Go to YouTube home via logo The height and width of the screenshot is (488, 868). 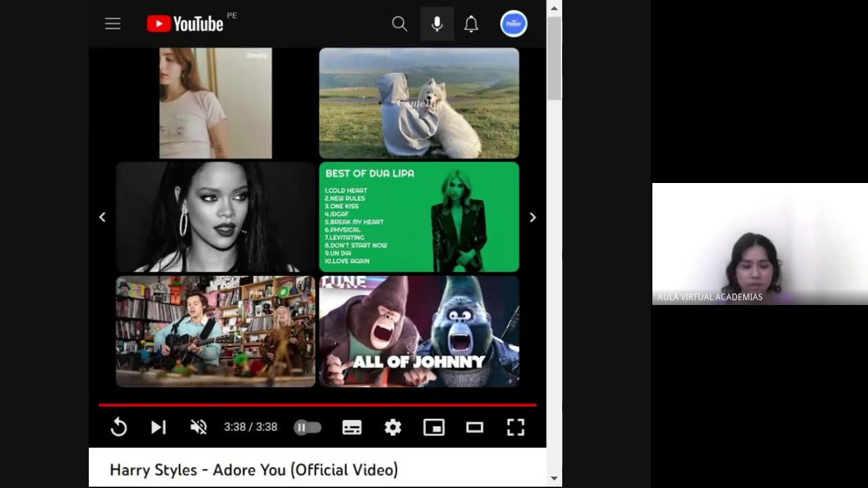click(185, 24)
